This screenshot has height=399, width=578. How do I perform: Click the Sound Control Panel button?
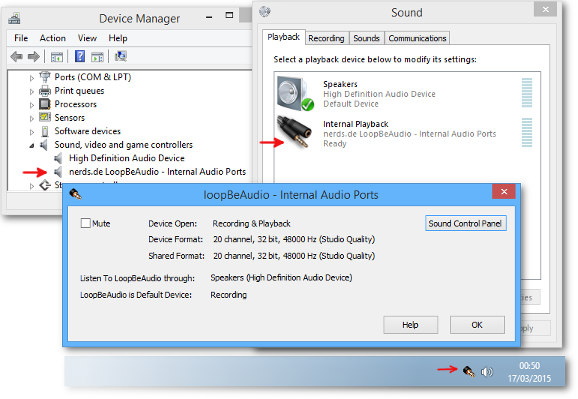(466, 223)
